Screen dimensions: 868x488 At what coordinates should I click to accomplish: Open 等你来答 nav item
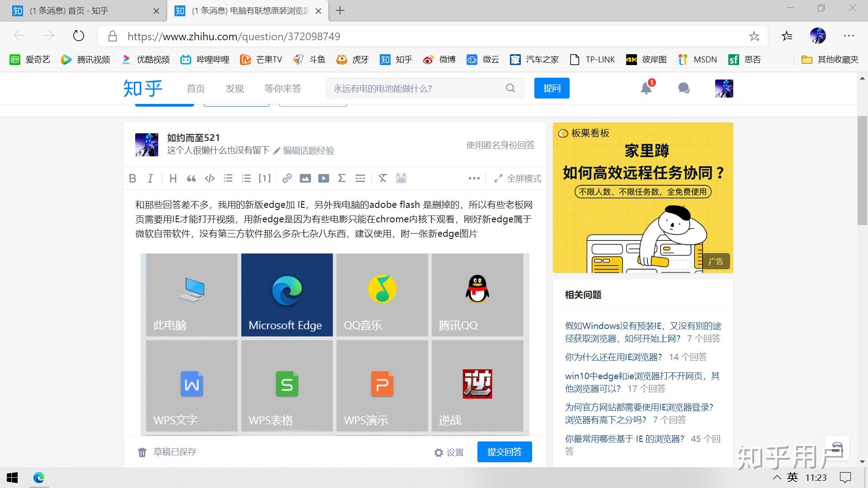coord(283,89)
